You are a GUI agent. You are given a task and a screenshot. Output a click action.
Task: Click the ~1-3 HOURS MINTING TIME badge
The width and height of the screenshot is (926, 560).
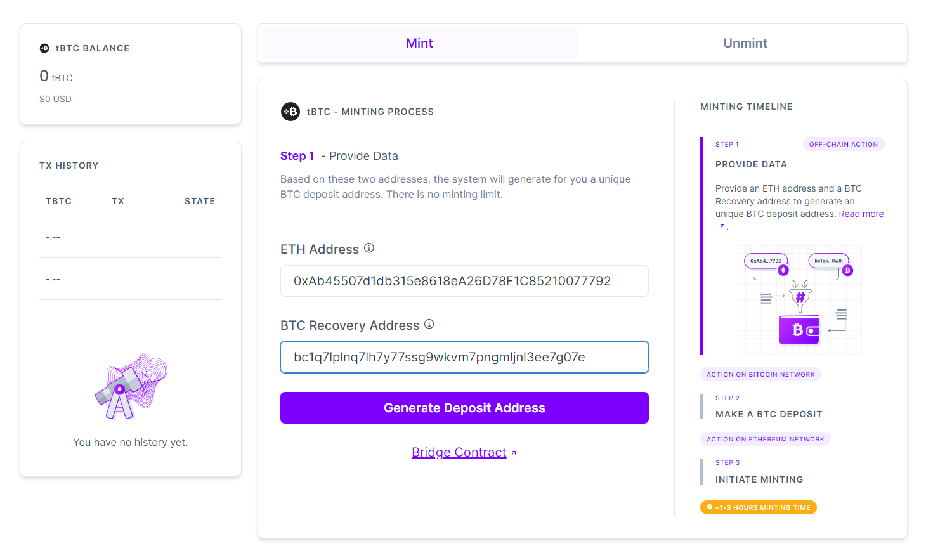point(758,507)
